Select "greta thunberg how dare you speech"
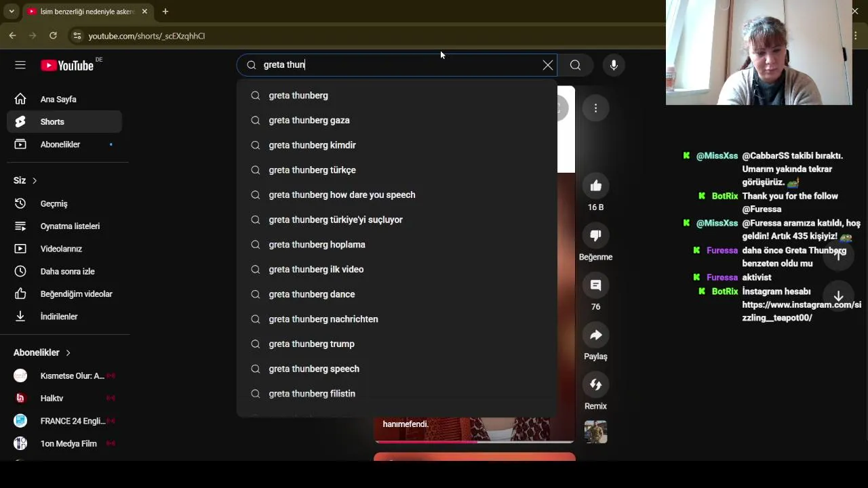 pos(397,195)
